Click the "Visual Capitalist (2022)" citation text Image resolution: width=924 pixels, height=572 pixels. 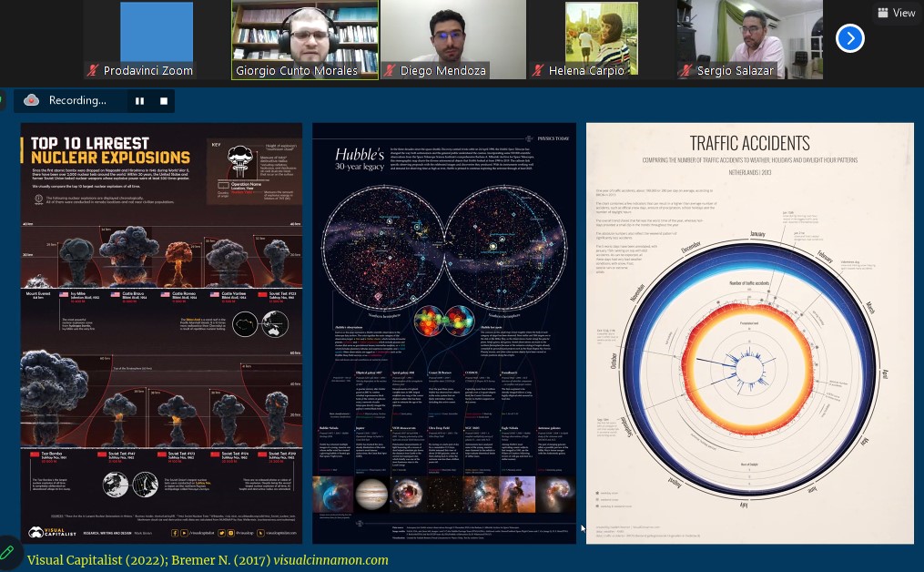96,560
